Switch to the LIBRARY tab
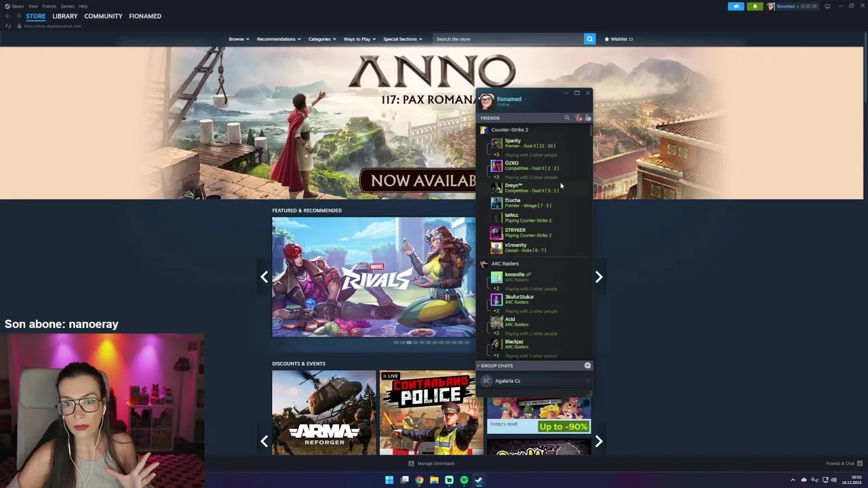The height and width of the screenshot is (488, 868). (x=64, y=16)
